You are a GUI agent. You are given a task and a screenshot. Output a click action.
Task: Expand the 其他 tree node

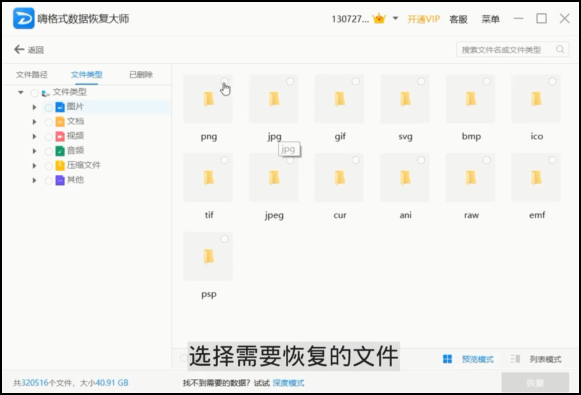(x=34, y=180)
